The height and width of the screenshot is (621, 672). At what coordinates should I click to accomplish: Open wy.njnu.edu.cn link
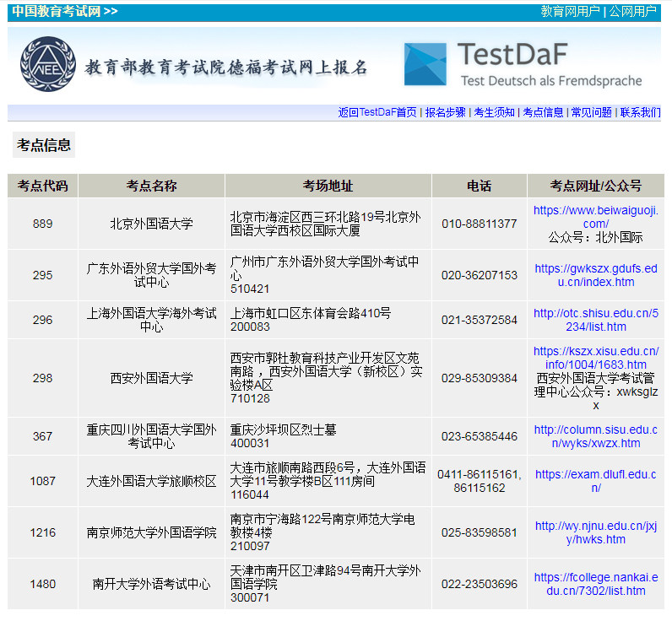pyautogui.click(x=596, y=532)
